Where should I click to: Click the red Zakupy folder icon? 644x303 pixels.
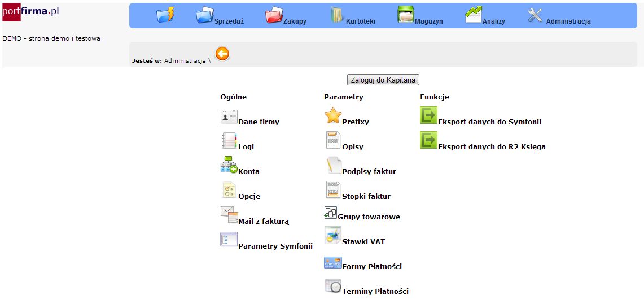274,15
